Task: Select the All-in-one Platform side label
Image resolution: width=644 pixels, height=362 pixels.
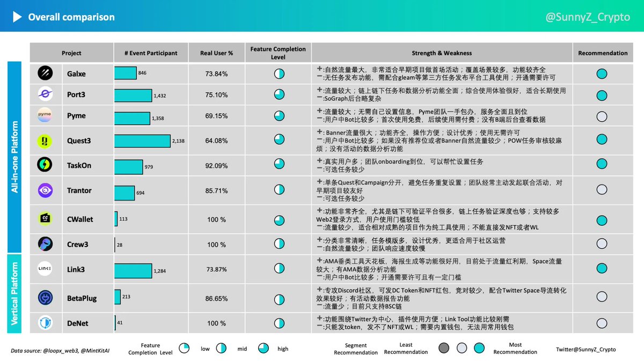Action: (x=14, y=157)
